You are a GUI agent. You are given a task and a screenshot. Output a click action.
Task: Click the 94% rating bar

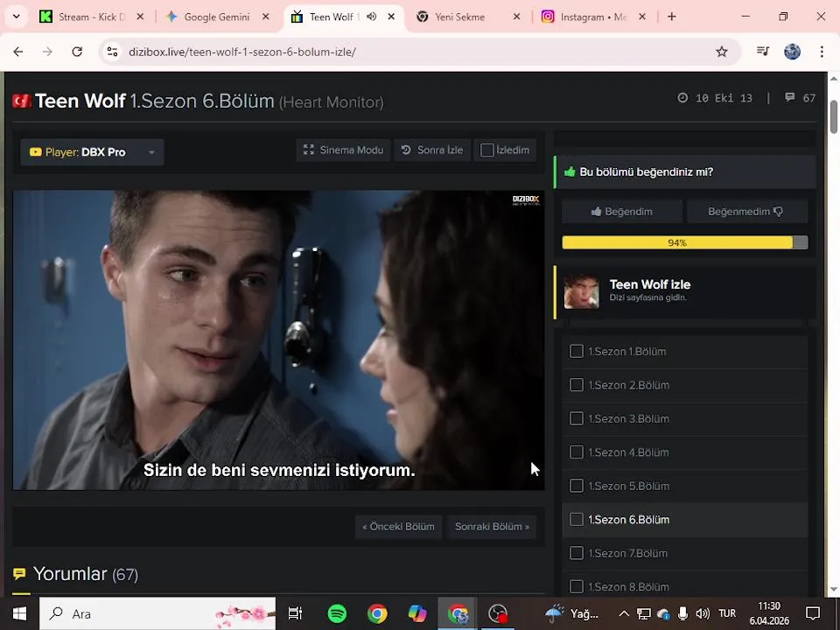684,242
